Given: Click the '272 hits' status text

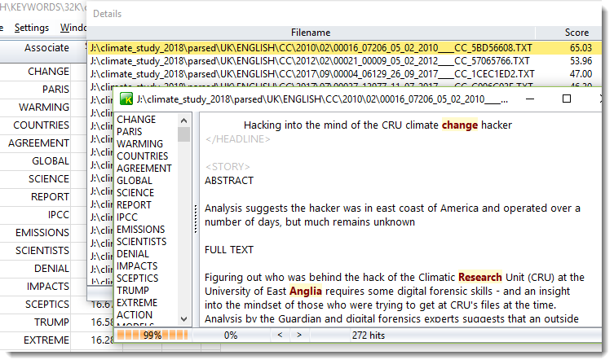Looking at the screenshot, I should point(368,335).
